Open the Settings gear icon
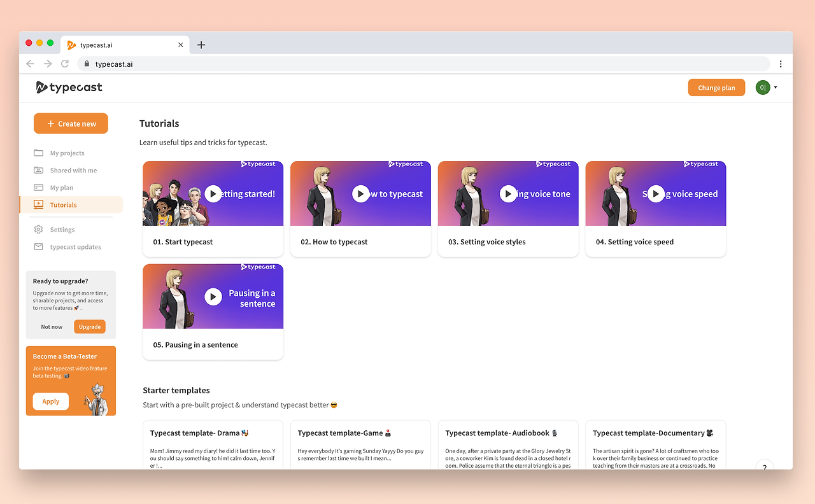Viewport: 815px width, 504px height. click(x=38, y=229)
